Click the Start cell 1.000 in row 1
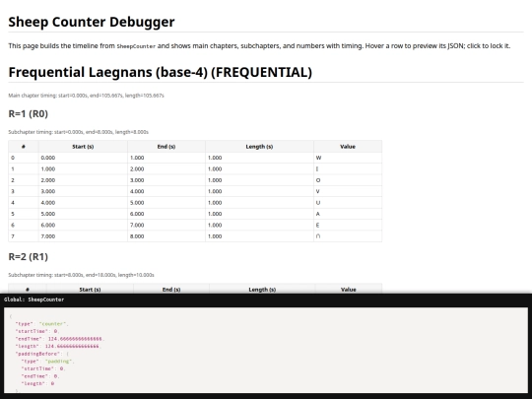The width and height of the screenshot is (532, 399). pos(83,169)
